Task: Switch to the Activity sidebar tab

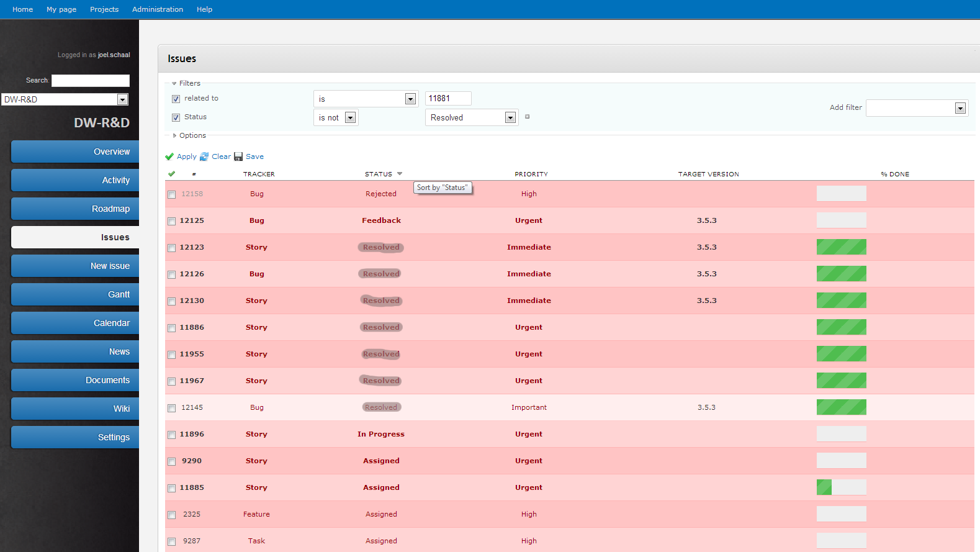Action: tap(75, 180)
